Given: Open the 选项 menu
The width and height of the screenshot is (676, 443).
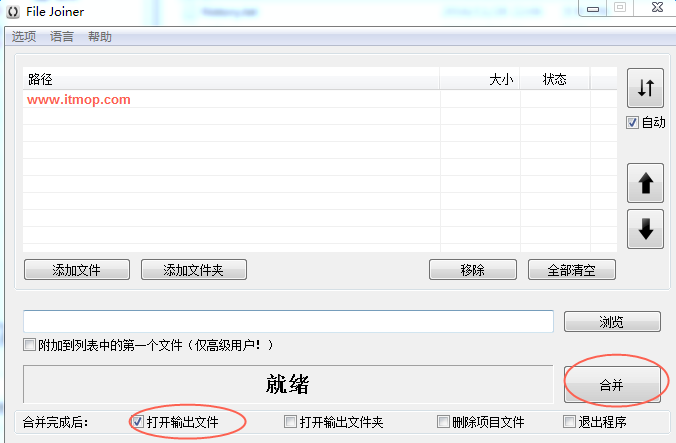Looking at the screenshot, I should click(24, 37).
